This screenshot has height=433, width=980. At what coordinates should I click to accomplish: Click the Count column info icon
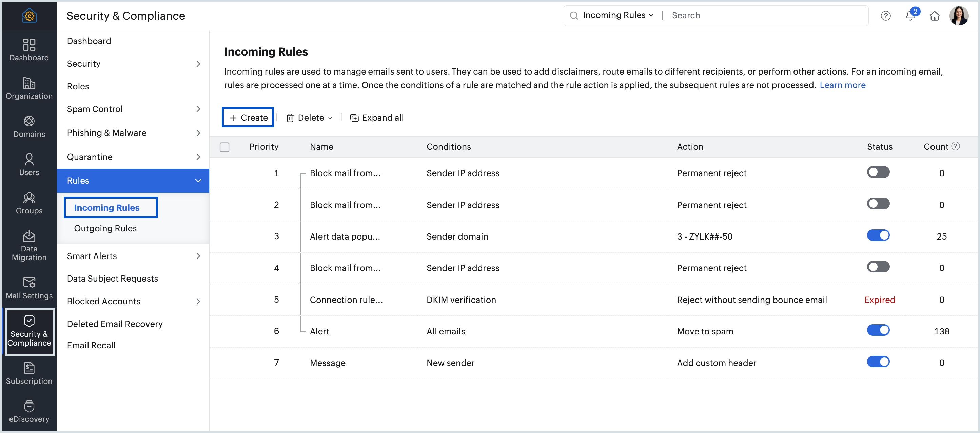click(955, 146)
